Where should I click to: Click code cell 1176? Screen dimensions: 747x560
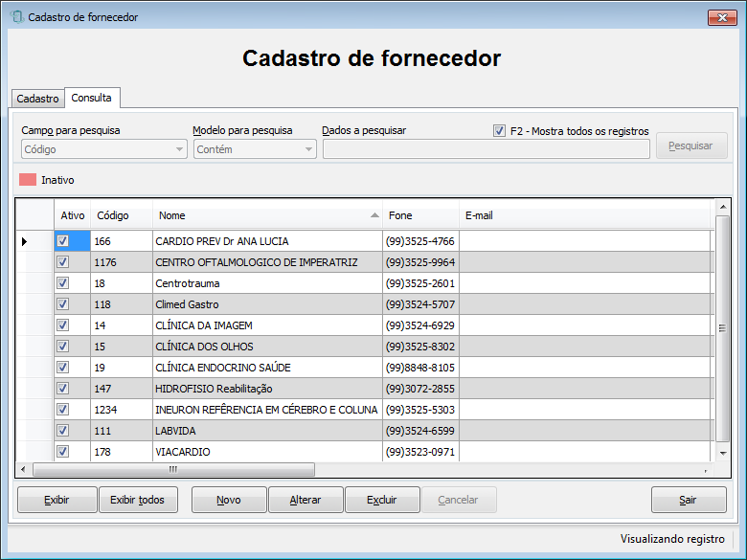[x=122, y=262]
